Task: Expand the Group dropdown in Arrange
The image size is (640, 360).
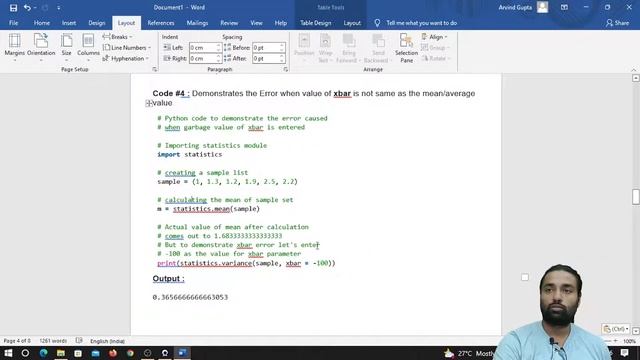Action: pyautogui.click(x=435, y=48)
